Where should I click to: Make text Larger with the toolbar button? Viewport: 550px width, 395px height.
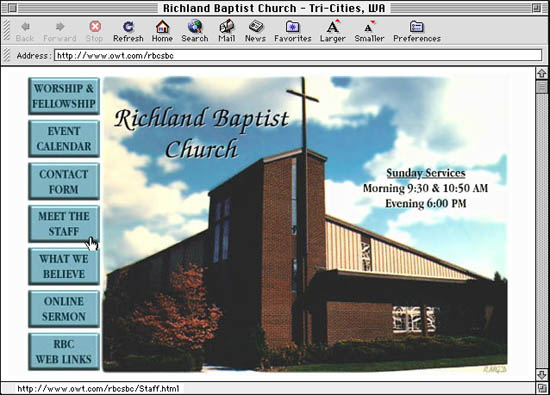point(333,31)
